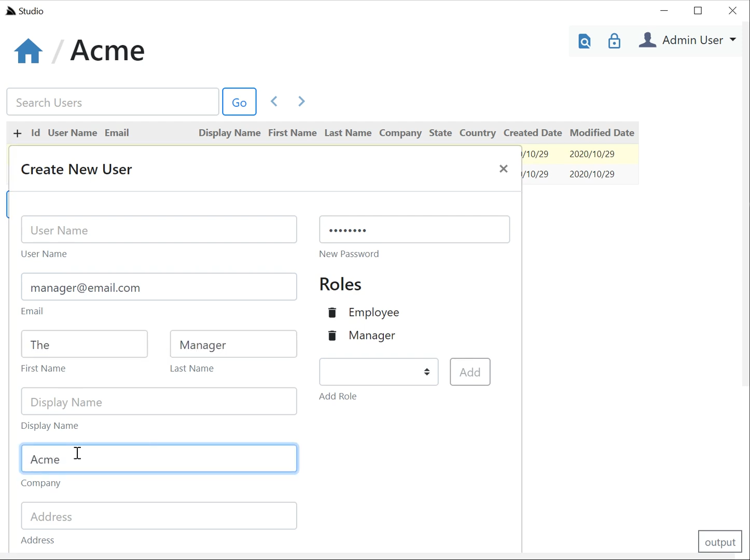Remove the Manager role using trash icon
750x560 pixels.
coord(332,335)
